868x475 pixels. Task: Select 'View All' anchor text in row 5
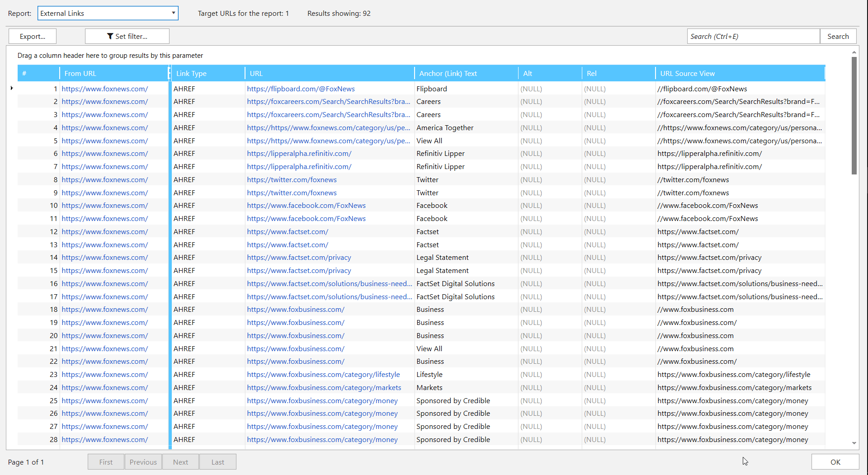(x=466, y=141)
